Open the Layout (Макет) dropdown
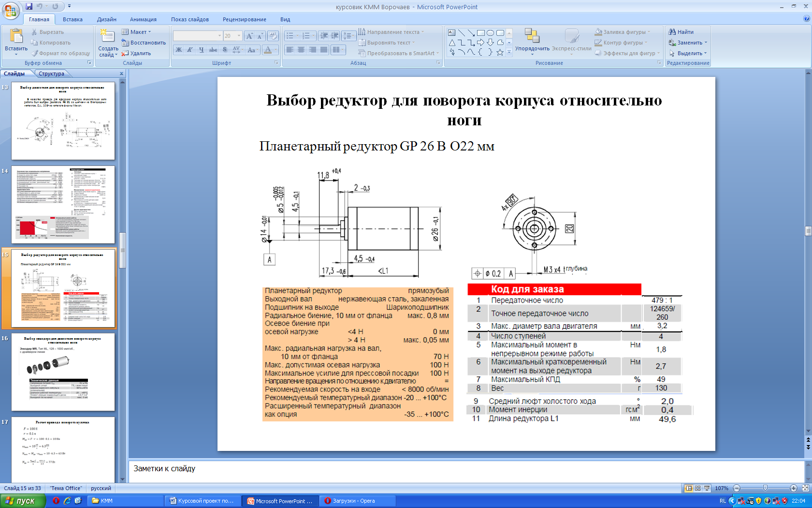 click(x=136, y=32)
